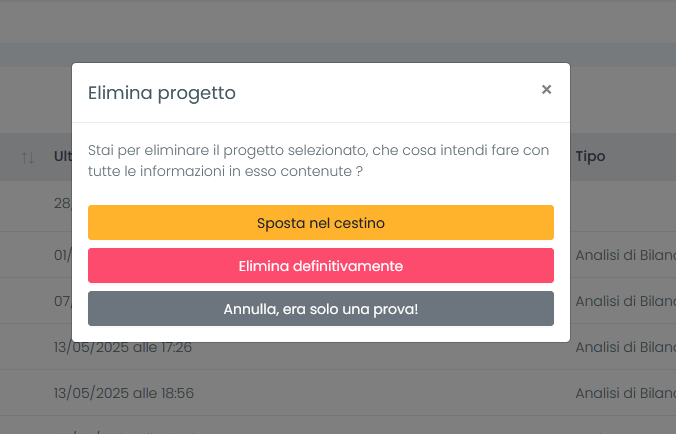Close the Elimina progetto dialog with X
The width and height of the screenshot is (676, 434).
[546, 90]
